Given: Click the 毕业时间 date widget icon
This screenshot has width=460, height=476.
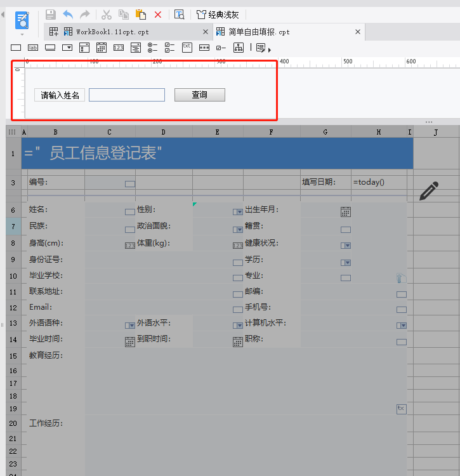Looking at the screenshot, I should [130, 342].
